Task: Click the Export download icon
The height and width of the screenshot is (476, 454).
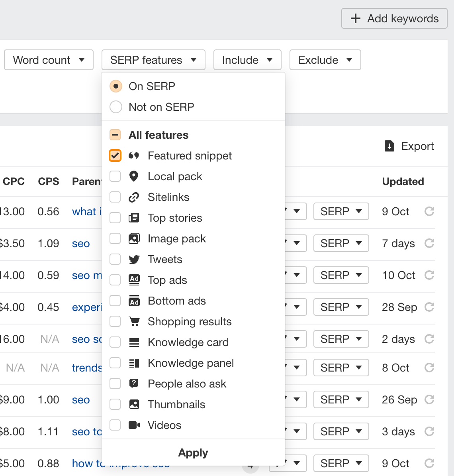Action: [389, 146]
